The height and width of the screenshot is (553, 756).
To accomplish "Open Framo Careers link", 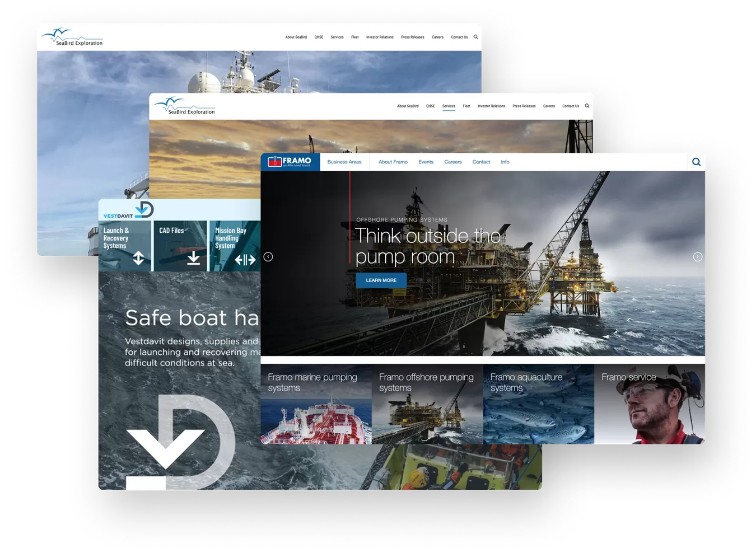I will [x=452, y=162].
